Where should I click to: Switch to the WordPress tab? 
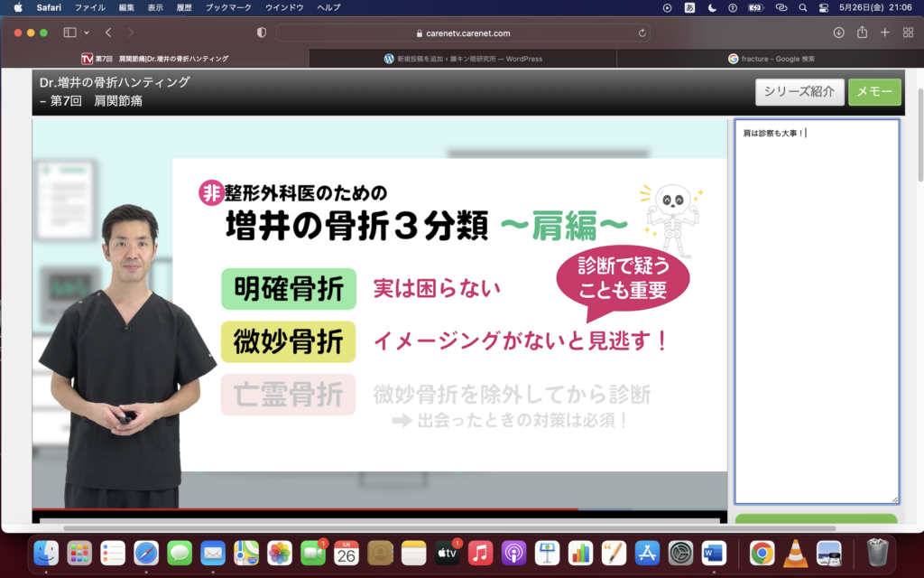pyautogui.click(x=463, y=59)
